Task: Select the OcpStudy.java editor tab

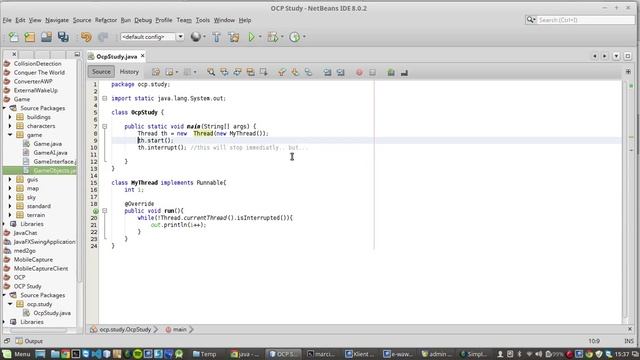Action: tap(116, 56)
